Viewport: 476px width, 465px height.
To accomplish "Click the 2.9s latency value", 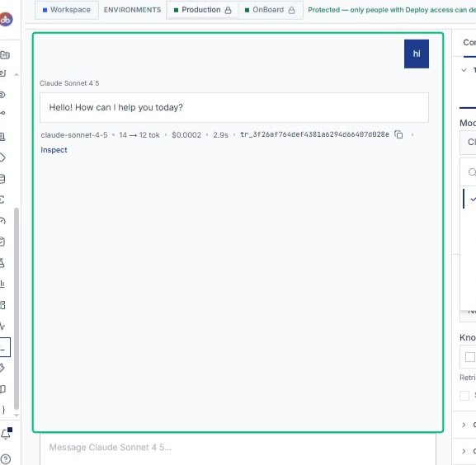I will (220, 135).
